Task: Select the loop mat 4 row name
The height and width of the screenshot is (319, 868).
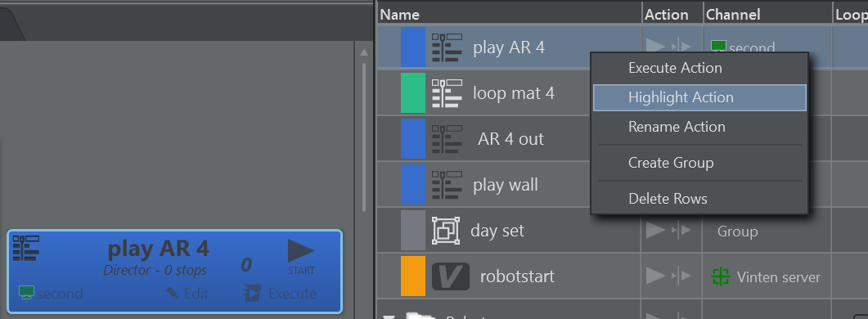Action: tap(513, 92)
